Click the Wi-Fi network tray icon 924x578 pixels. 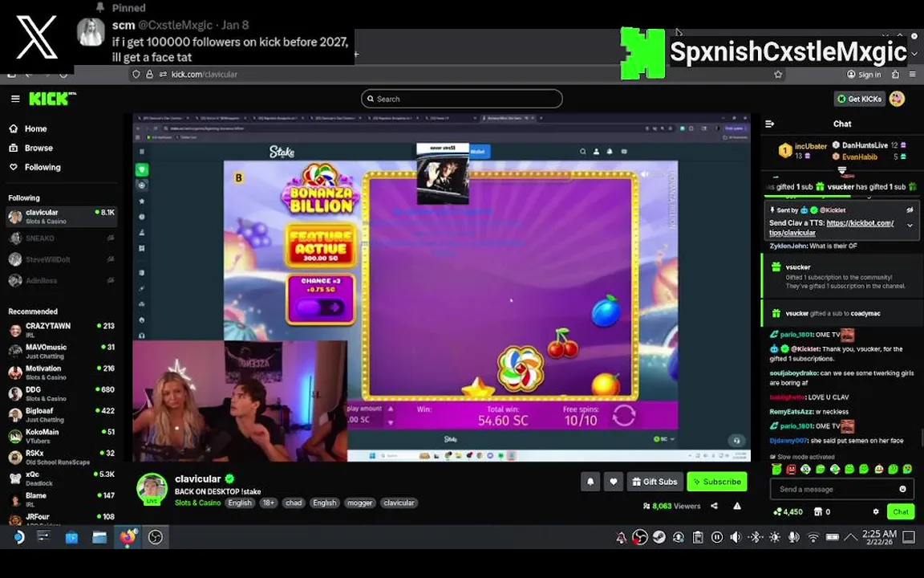[813, 537]
